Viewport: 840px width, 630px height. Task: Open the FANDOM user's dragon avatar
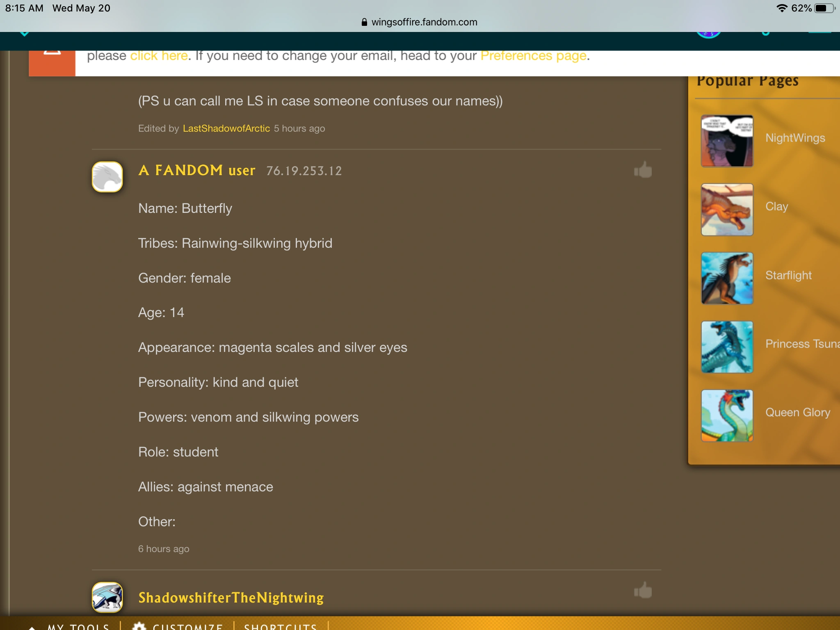107,177
